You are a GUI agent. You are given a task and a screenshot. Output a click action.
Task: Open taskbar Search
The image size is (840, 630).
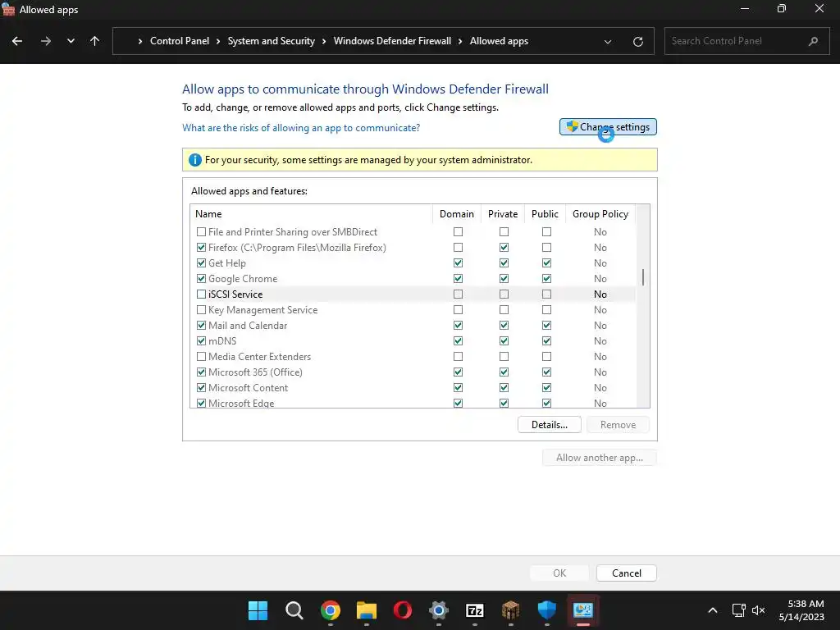(x=294, y=610)
